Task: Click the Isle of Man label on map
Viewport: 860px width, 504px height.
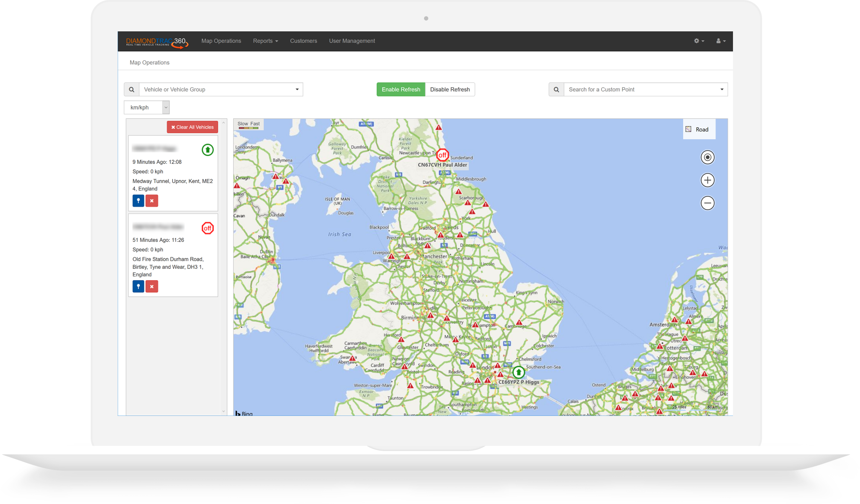Action: [337, 201]
